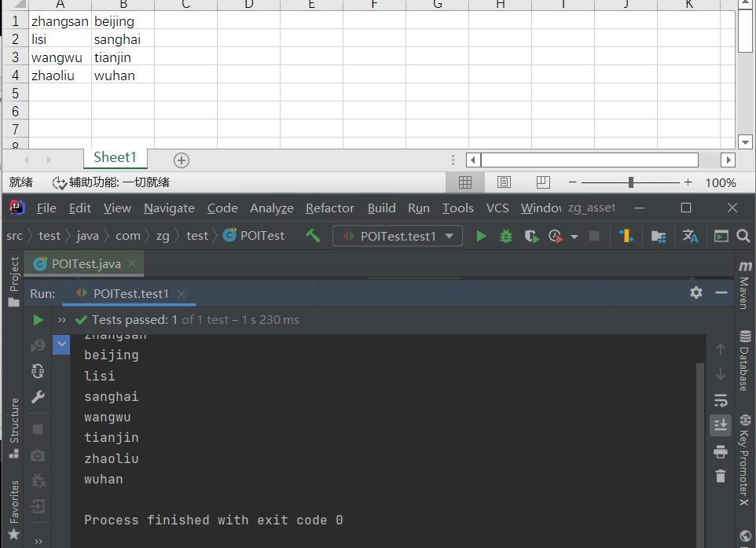
Task: Open the Refactor menu
Action: click(x=330, y=208)
